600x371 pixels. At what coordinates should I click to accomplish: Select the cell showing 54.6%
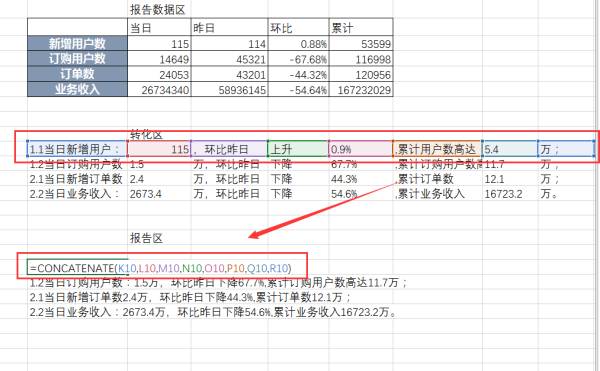click(361, 194)
